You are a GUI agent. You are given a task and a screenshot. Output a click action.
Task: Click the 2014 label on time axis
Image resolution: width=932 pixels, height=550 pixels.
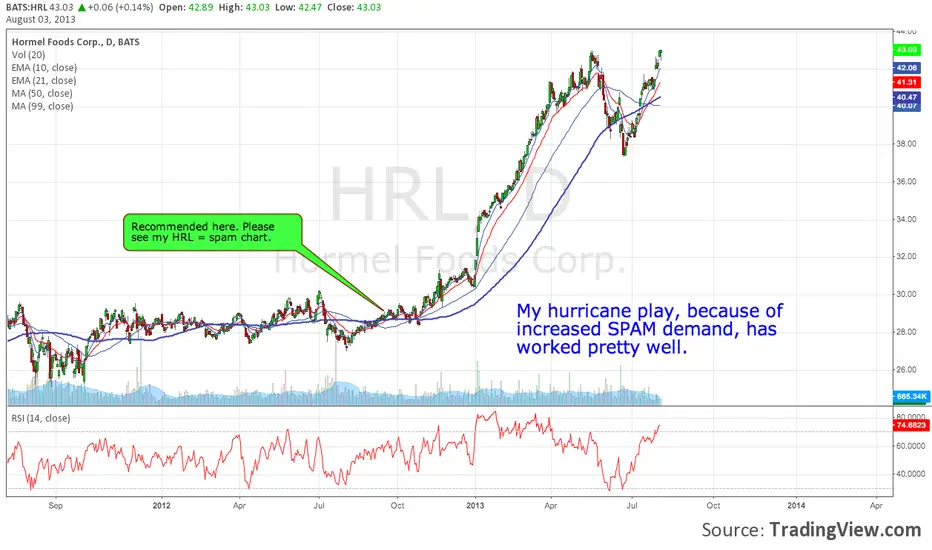coord(796,505)
